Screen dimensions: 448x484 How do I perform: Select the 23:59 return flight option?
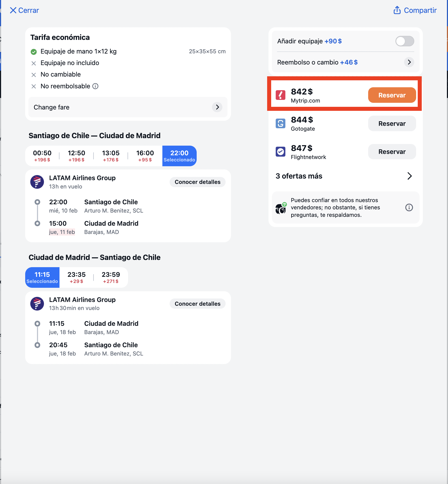111,277
